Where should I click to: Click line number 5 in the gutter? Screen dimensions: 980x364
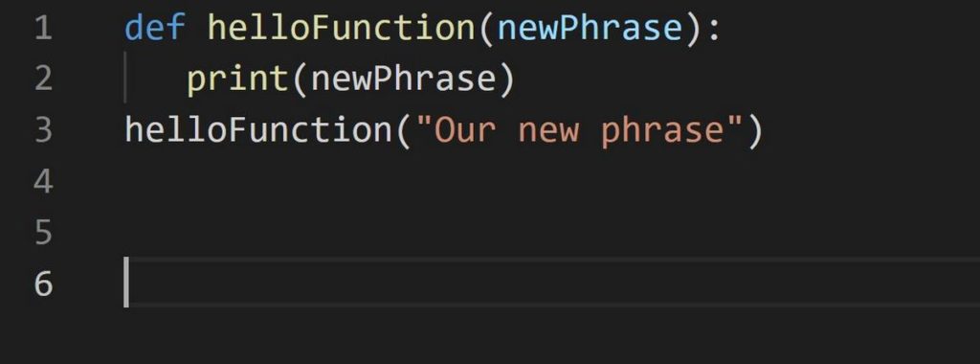tap(43, 234)
